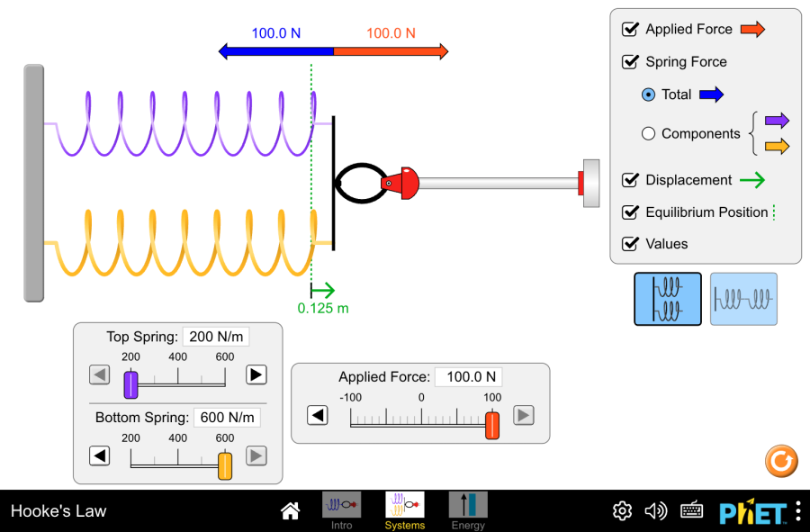
Task: Decrease Bottom Spring constant with left arrow
Action: (100, 455)
